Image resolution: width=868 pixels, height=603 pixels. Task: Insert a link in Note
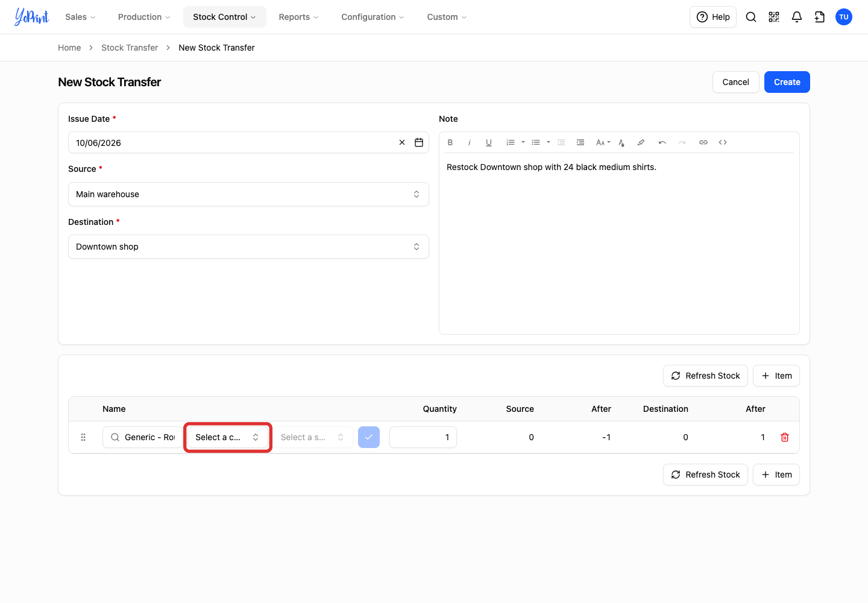tap(703, 142)
